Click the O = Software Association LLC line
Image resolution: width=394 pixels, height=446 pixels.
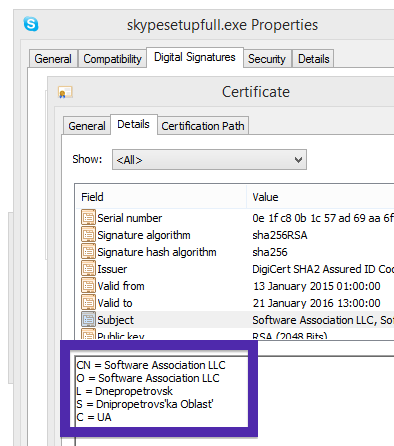(x=148, y=378)
